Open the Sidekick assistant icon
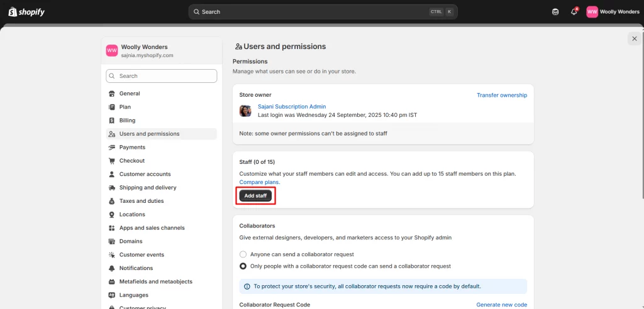644x309 pixels. pyautogui.click(x=555, y=12)
